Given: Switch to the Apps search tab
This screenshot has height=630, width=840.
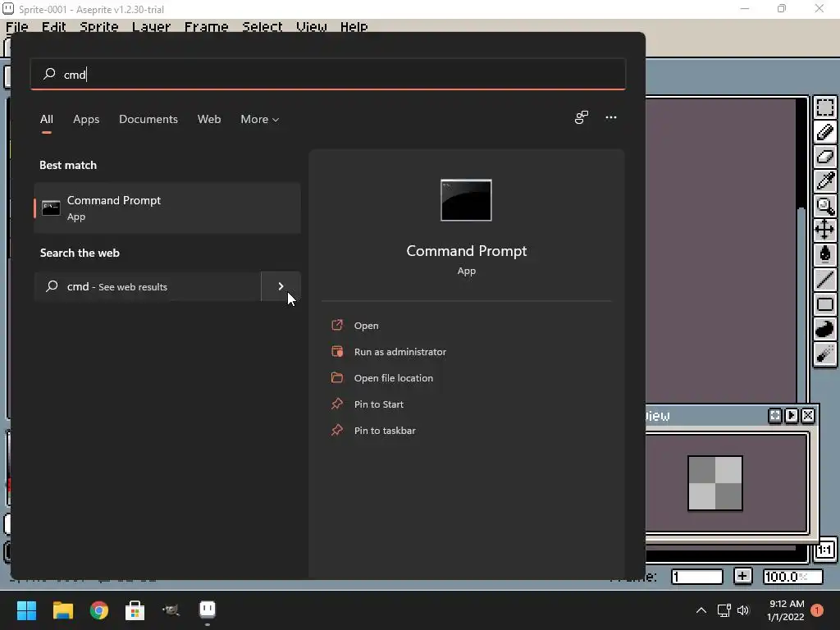Looking at the screenshot, I should pyautogui.click(x=86, y=119).
